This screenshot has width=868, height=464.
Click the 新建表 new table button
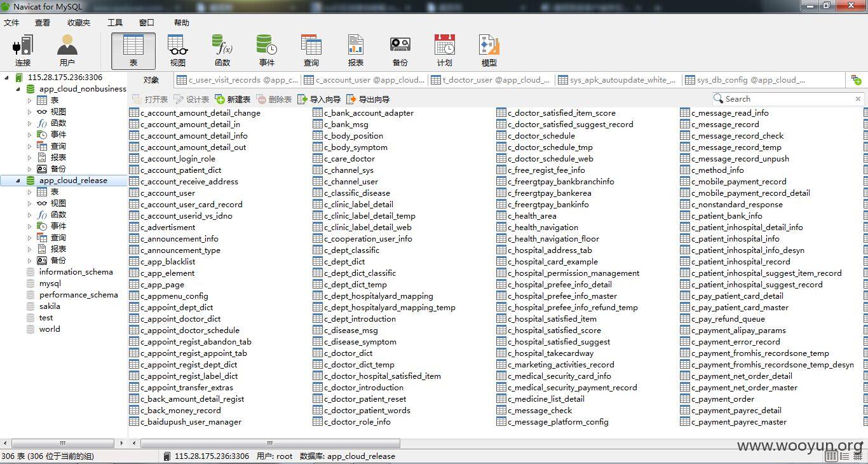click(x=233, y=99)
